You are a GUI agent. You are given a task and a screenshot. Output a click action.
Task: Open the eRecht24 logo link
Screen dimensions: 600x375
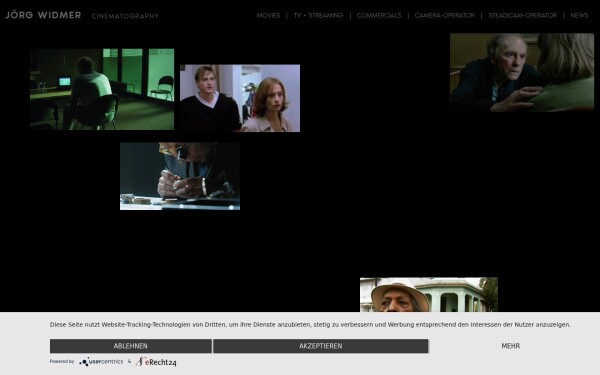(156, 362)
